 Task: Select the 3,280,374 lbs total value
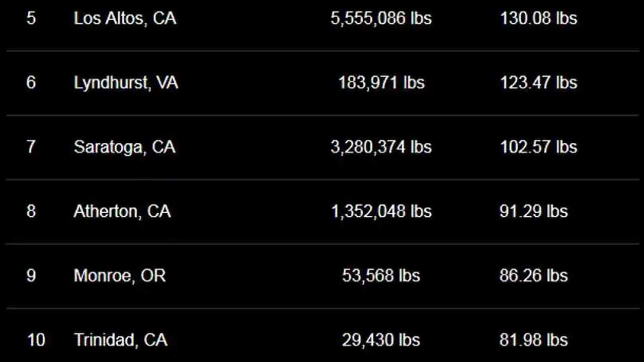381,147
